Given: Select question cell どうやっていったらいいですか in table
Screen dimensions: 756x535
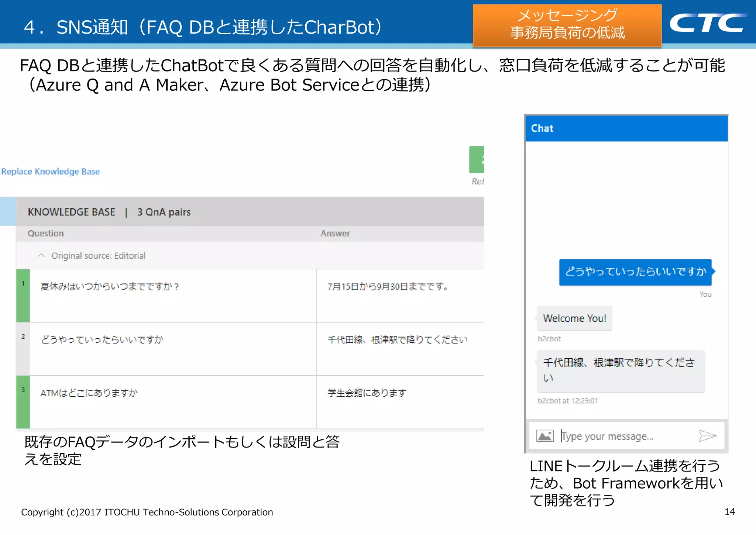Looking at the screenshot, I should 173,349.
